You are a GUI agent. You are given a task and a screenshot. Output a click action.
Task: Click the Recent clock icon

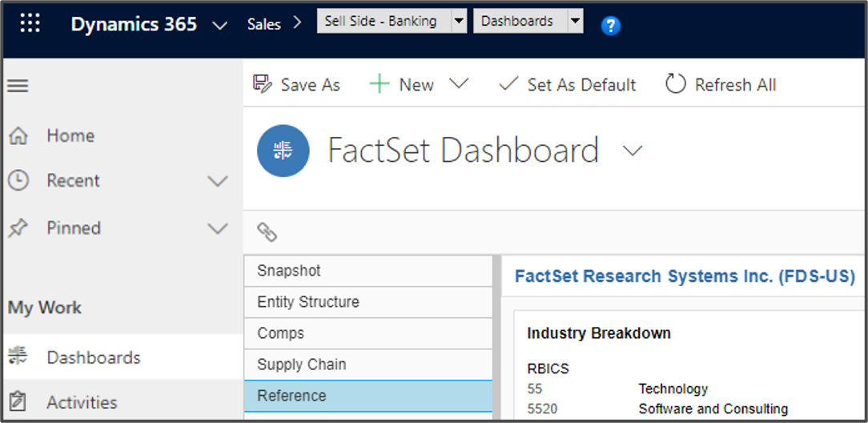[18, 181]
